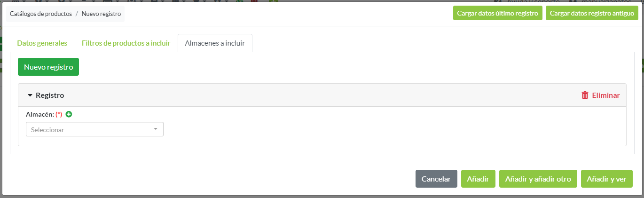Click the trash icon to delete Registro
Viewport: 644px width, 198px height.
[585, 95]
